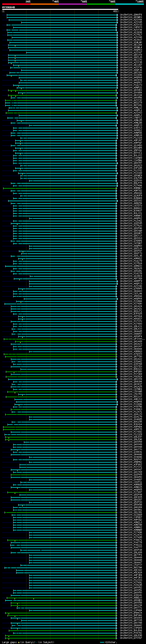
Task: Click the UniRef100_Q8S3T8 label
Action: click(x=131, y=379)
